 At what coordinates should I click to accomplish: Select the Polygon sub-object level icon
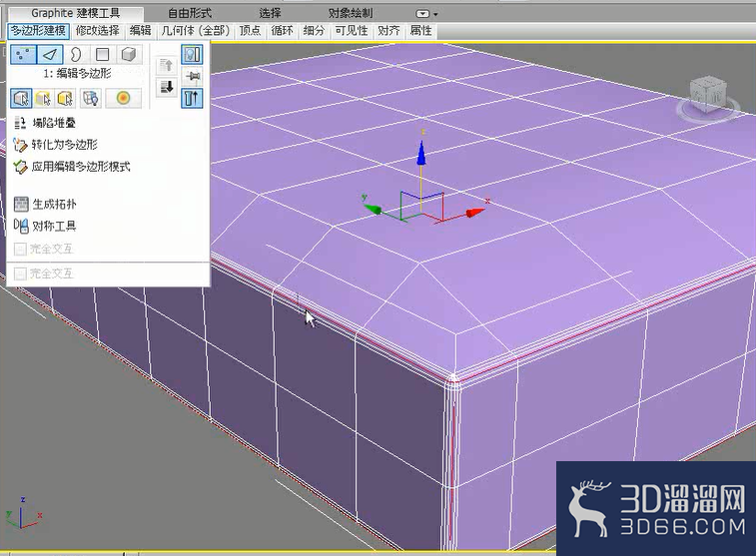(102, 54)
